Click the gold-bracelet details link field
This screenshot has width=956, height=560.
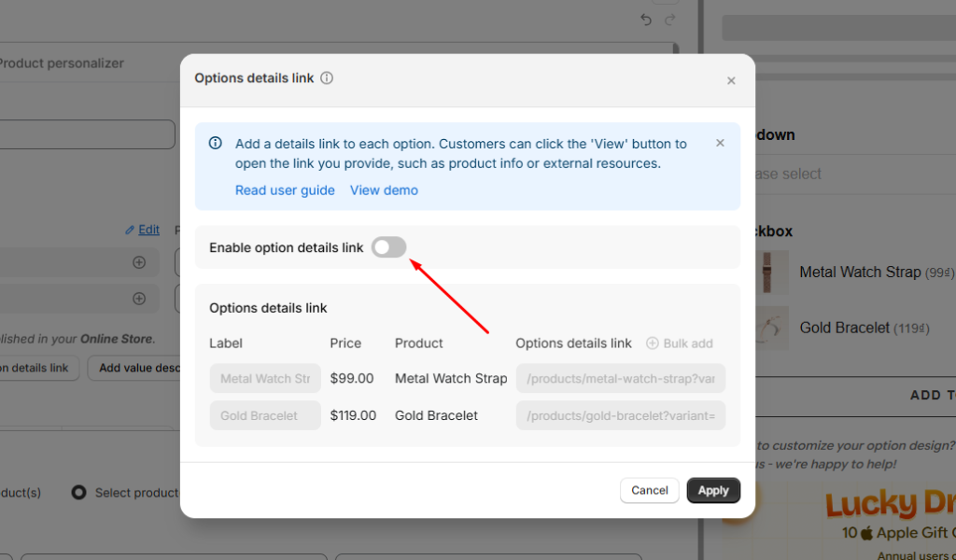(x=620, y=415)
